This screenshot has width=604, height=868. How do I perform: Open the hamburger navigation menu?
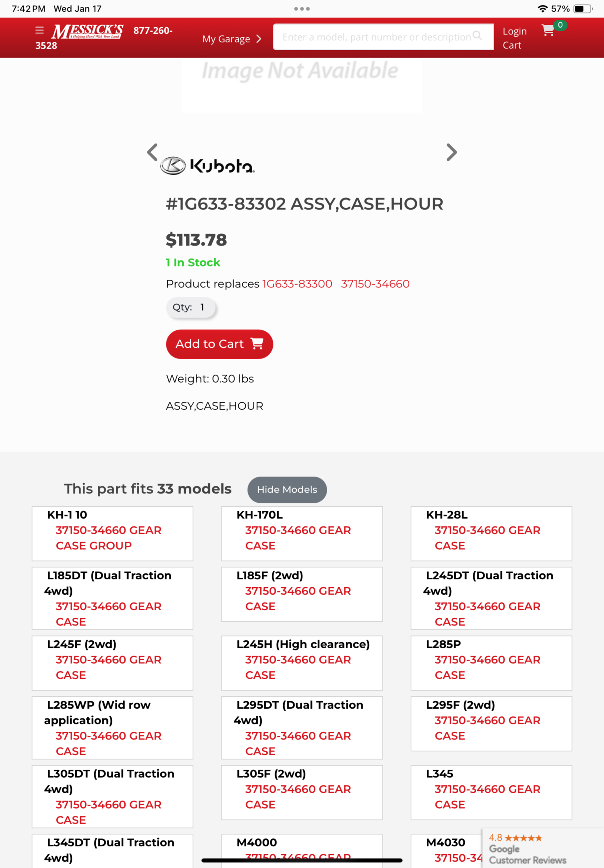click(x=39, y=31)
